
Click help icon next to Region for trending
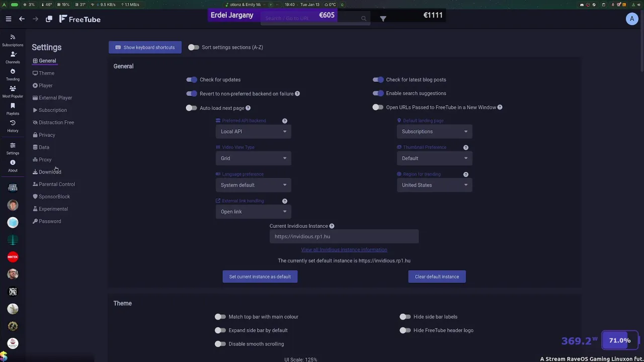(466, 174)
